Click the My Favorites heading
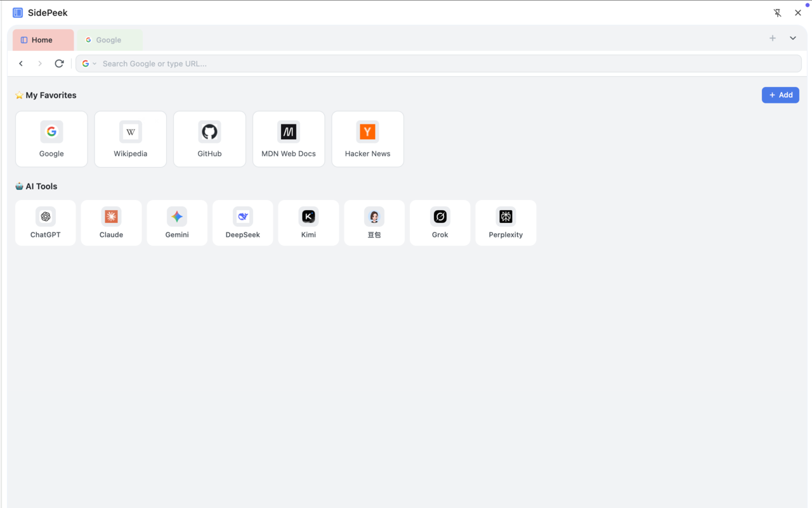 46,95
